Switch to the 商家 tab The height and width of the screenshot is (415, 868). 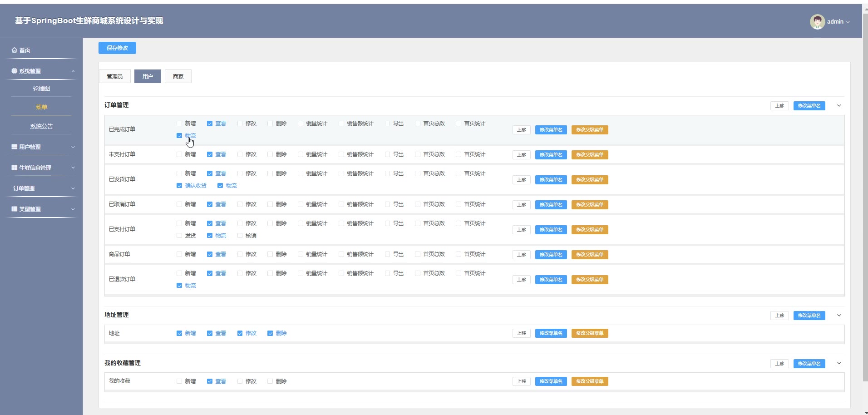pyautogui.click(x=178, y=76)
